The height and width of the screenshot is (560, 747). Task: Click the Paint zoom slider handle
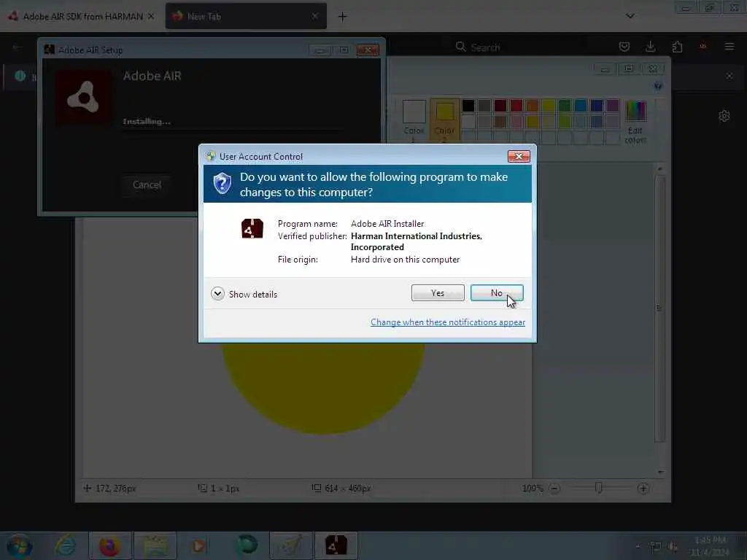[598, 488]
